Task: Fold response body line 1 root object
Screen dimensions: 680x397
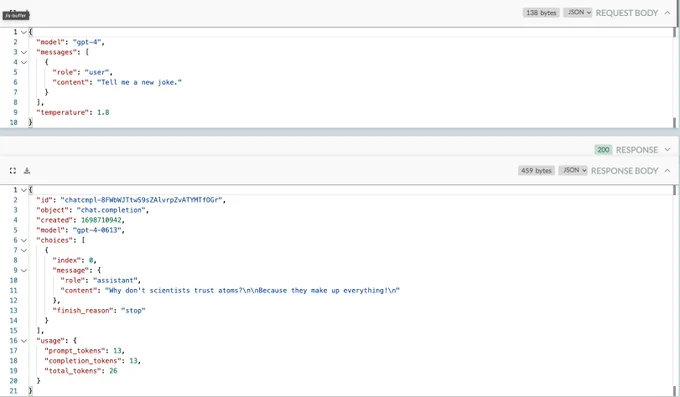Action: point(24,190)
